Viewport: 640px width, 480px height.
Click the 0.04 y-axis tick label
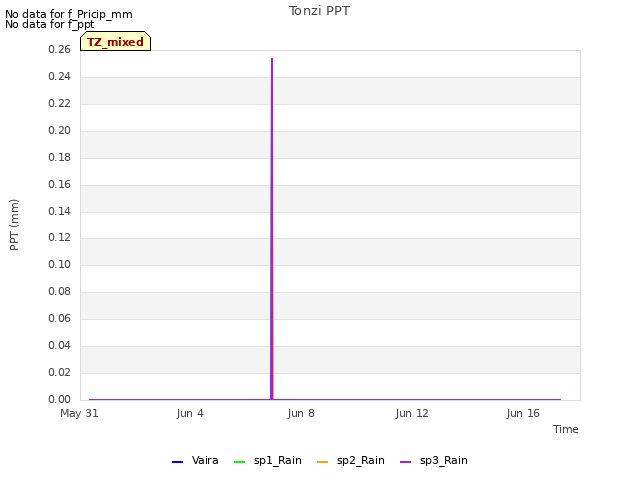60,345
